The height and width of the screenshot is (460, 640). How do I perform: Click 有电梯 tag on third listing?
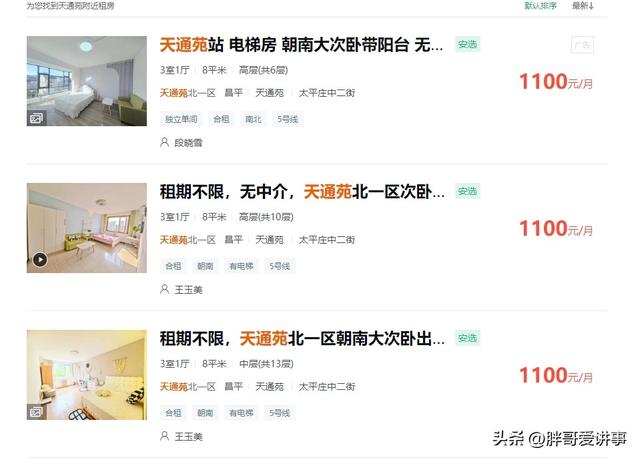241,413
